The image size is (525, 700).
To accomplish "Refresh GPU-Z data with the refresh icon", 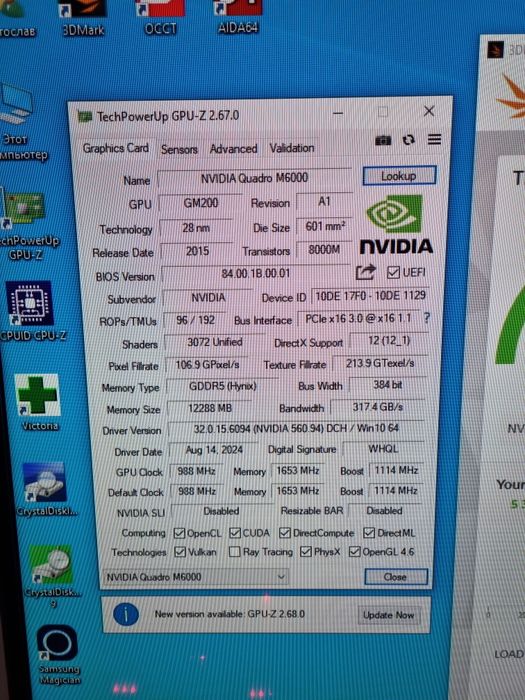I will click(408, 140).
